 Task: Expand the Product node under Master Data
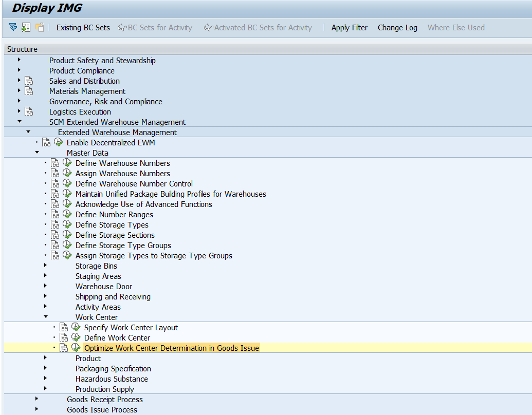[45, 357]
